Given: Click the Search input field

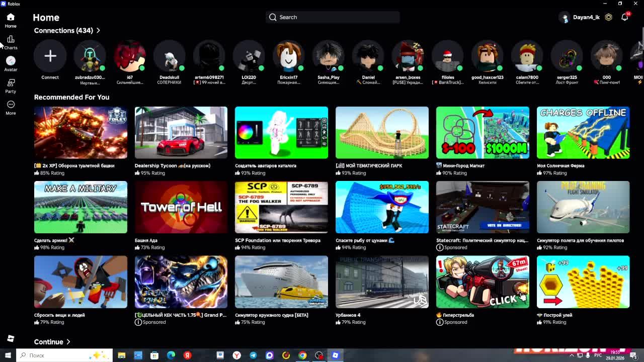Looking at the screenshot, I should pos(333,17).
